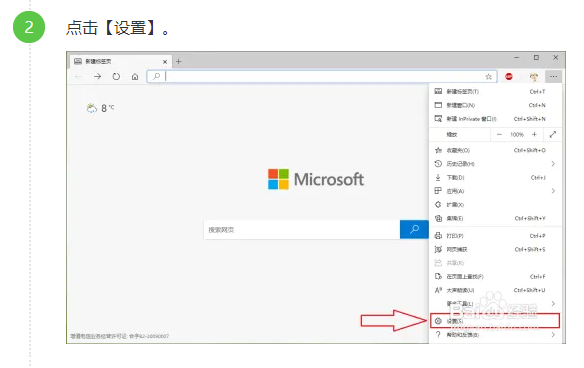584x368 pixels.
Task: Click the 扩展(X) extensions icon
Action: point(438,204)
